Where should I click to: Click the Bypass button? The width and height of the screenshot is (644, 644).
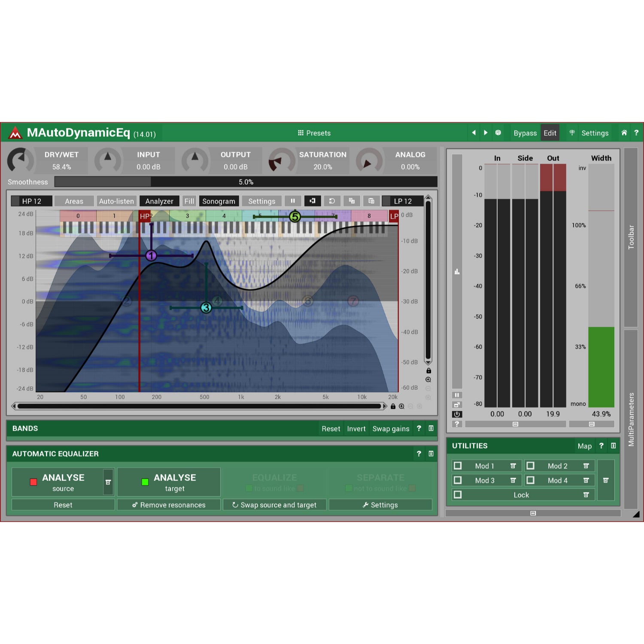(525, 133)
